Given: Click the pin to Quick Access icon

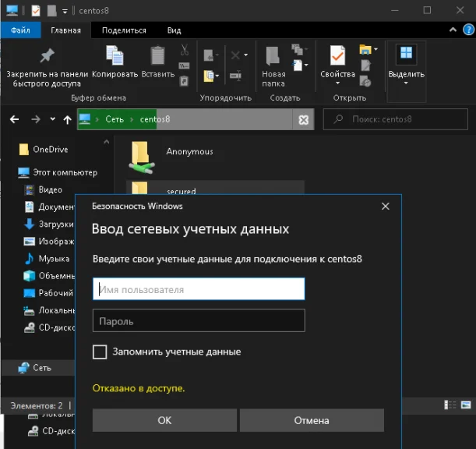Looking at the screenshot, I should point(47,56).
